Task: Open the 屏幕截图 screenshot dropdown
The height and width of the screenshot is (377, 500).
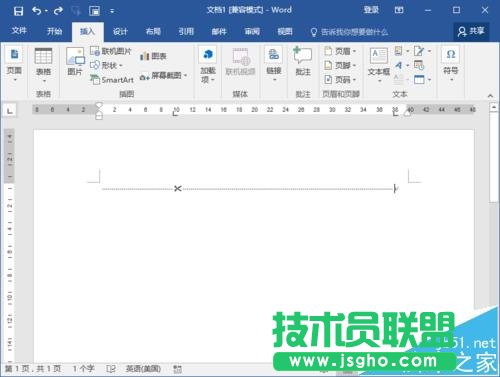Action: tap(163, 76)
